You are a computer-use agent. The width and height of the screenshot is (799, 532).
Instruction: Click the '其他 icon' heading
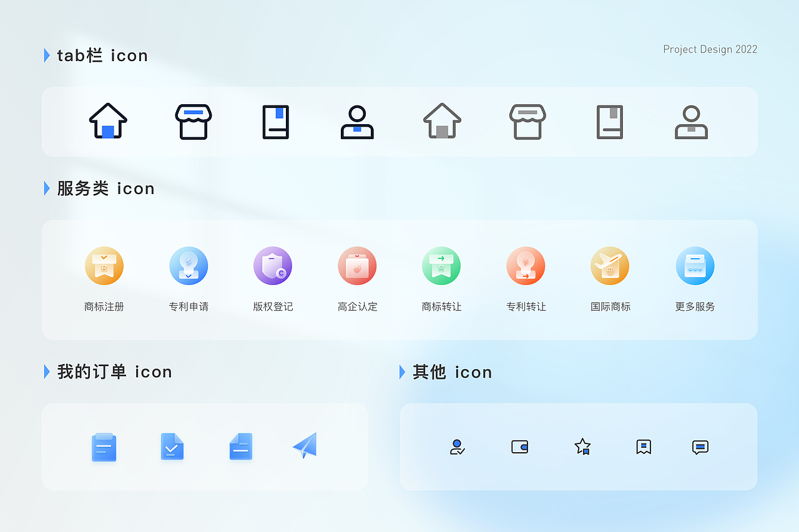452,372
